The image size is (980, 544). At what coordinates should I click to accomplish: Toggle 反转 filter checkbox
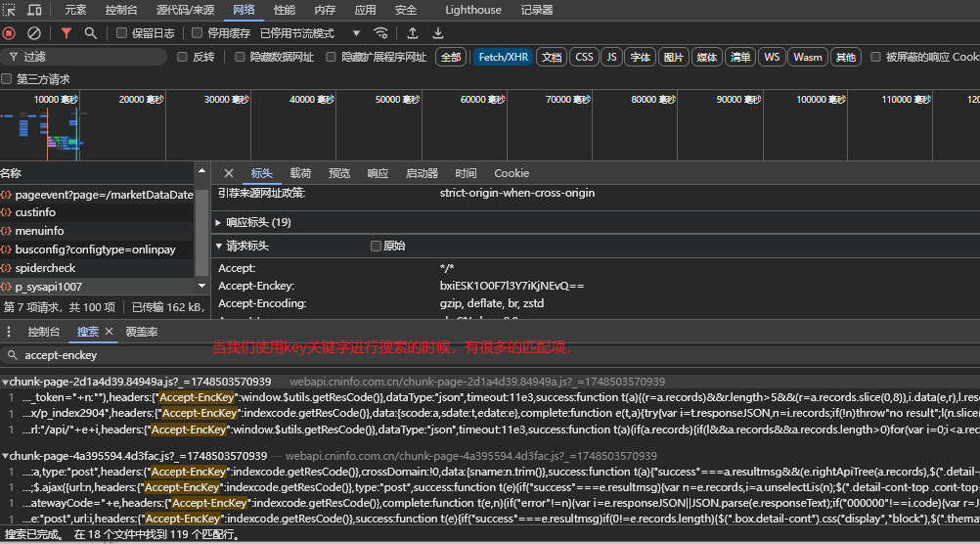point(182,57)
